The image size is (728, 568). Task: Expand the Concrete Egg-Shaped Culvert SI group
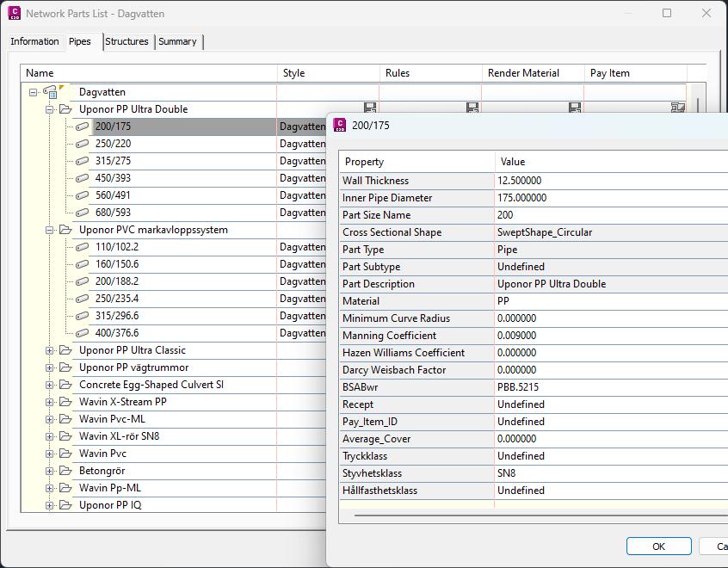point(49,385)
